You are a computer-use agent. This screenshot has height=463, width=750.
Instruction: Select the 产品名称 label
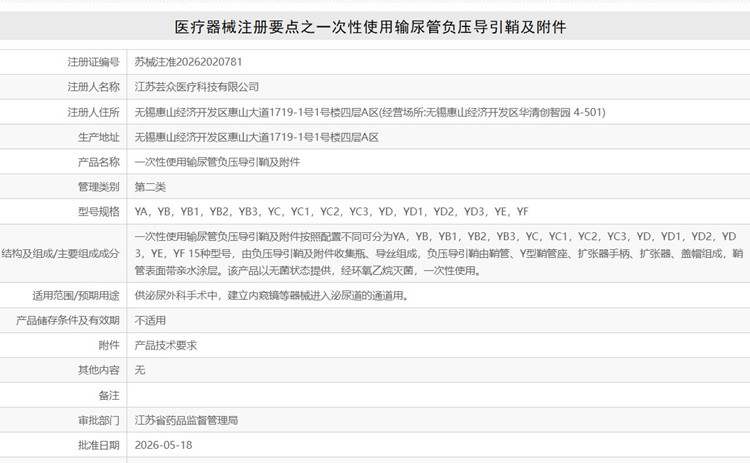click(x=99, y=162)
